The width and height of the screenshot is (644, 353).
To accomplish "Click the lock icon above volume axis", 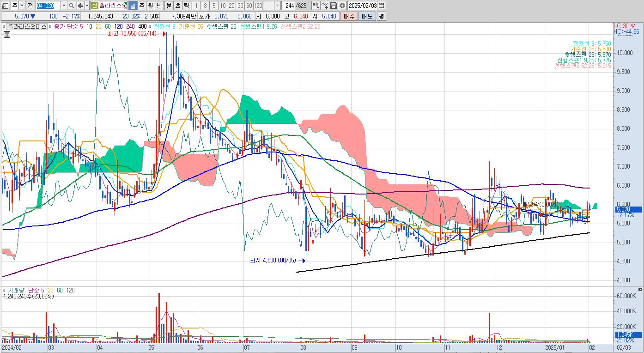I will click(639, 289).
